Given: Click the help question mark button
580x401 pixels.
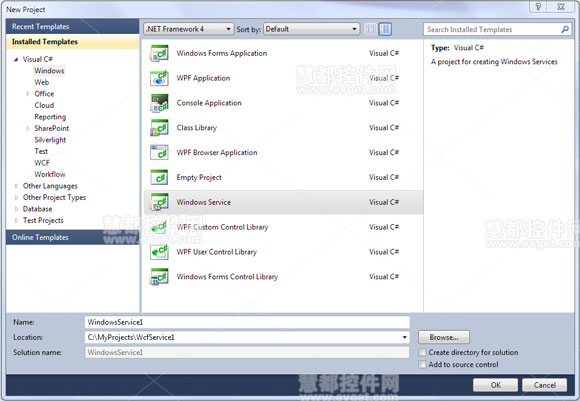Looking at the screenshot, I should pos(538,7).
